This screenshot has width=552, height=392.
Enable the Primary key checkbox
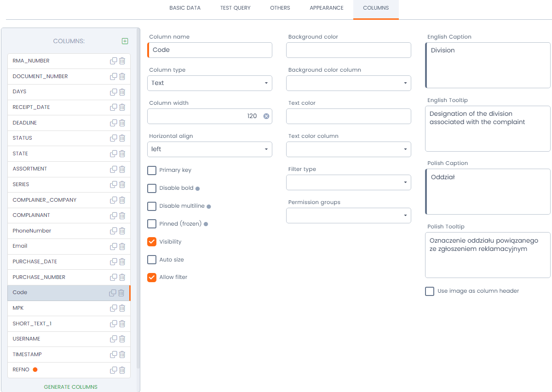[152, 170]
